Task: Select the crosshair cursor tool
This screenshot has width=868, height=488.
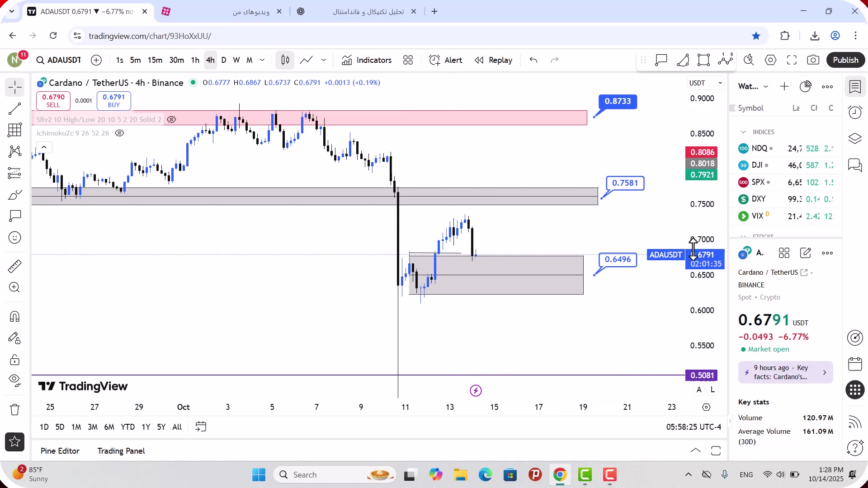Action: coord(15,87)
